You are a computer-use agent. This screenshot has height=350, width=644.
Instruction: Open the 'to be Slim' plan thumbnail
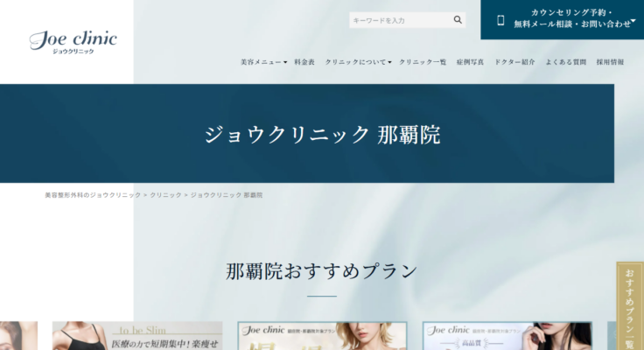[137, 336]
